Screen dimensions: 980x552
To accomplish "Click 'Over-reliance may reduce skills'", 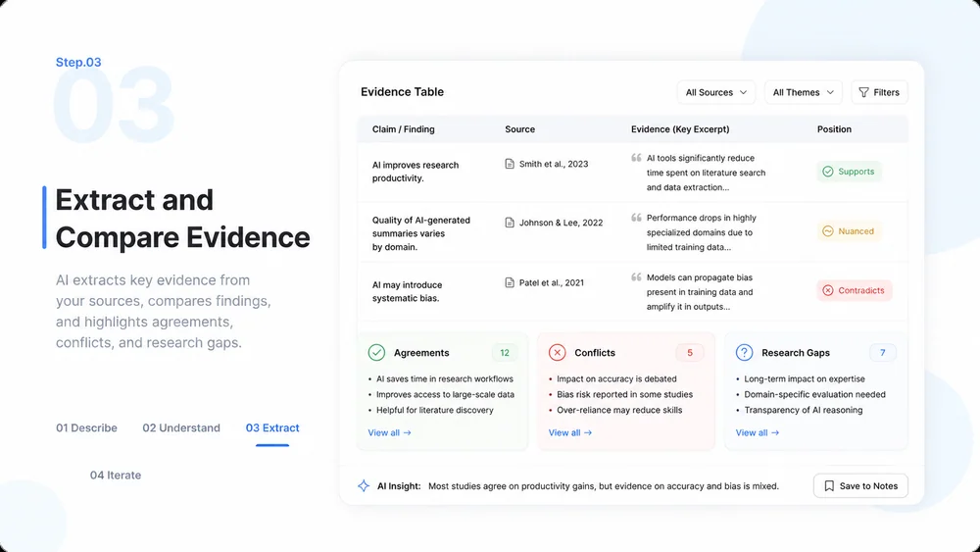I will (619, 410).
